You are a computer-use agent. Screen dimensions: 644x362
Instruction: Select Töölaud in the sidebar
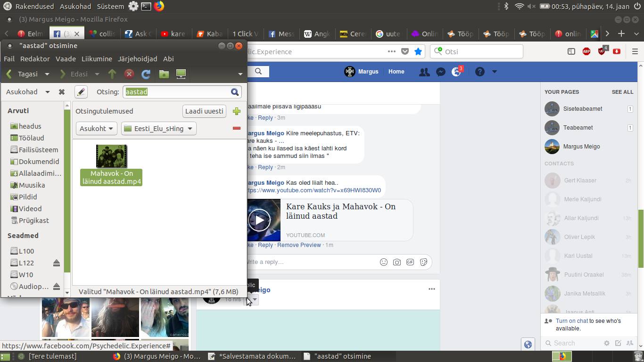point(31,138)
